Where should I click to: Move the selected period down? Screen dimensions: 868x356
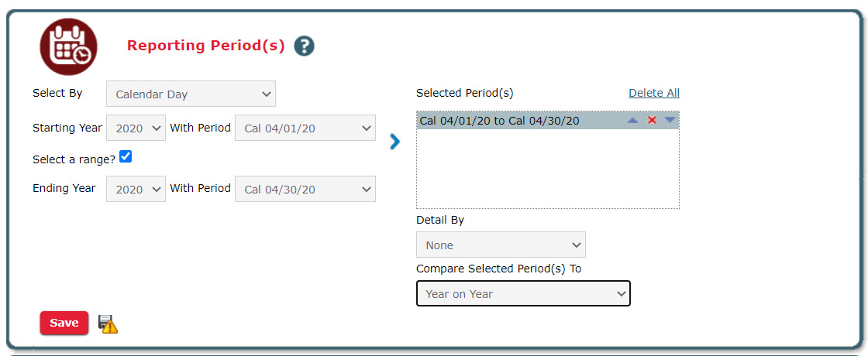coord(670,121)
